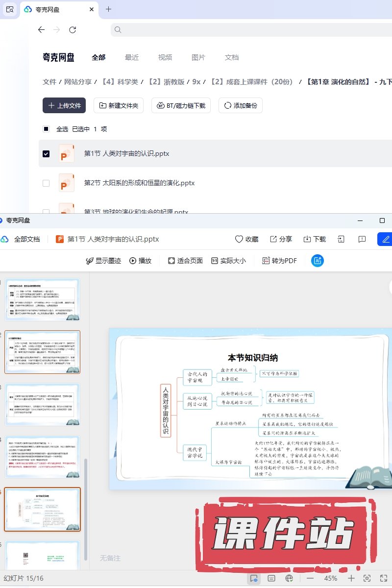392x588 pixels.
Task: Uncheck the 第1节 人类对宇宙的认识.pptx checkbox
Action: pyautogui.click(x=46, y=153)
